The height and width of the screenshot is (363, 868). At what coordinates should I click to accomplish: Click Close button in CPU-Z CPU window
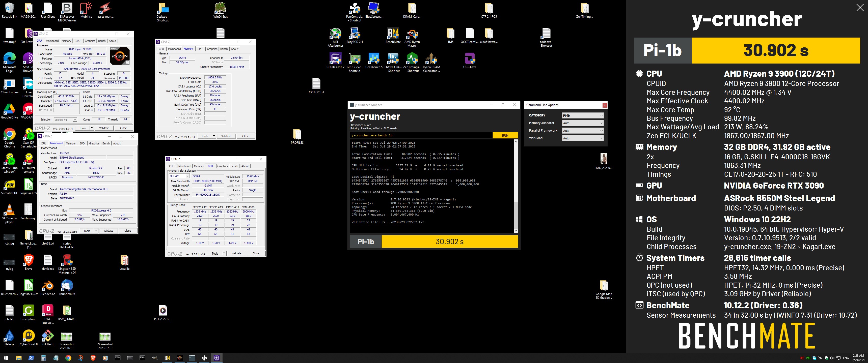[123, 128]
